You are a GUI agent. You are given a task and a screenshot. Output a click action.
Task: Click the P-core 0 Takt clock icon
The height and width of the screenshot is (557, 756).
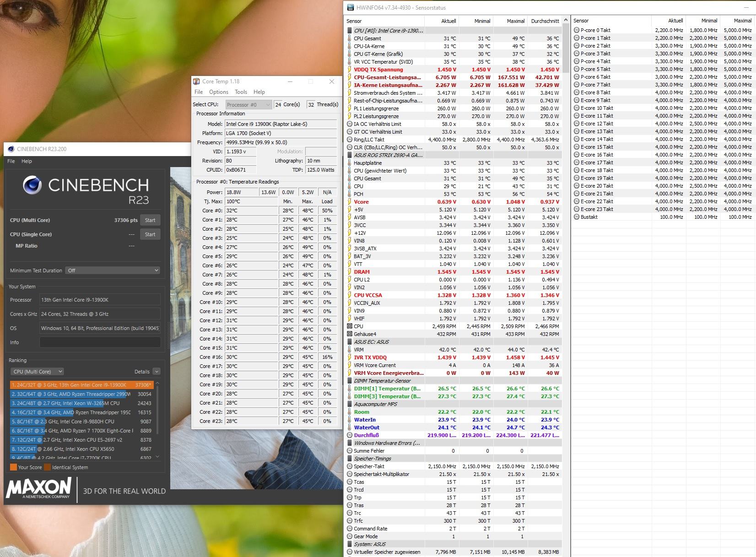[577, 30]
